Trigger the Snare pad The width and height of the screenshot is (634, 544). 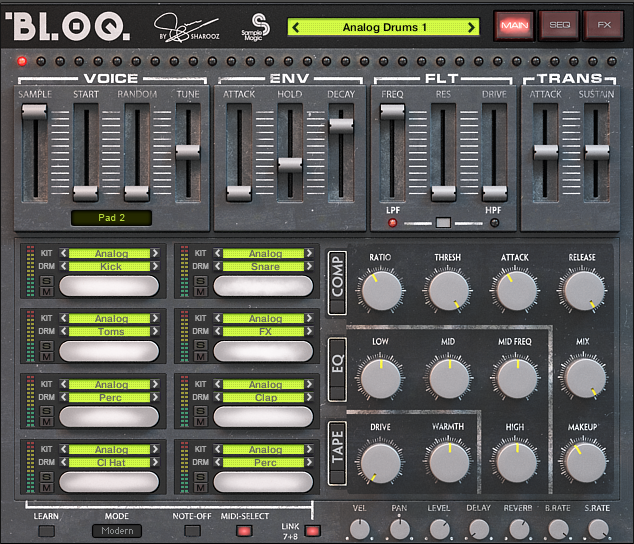[263, 286]
